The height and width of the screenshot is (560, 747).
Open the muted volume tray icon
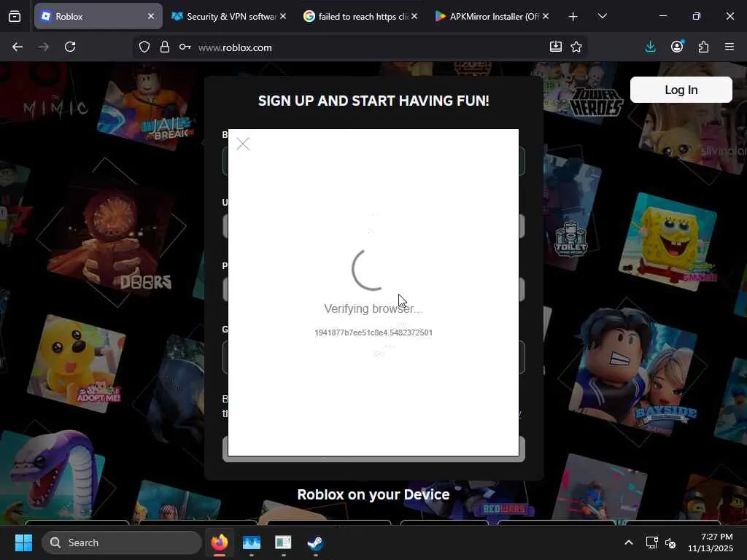coord(671,542)
